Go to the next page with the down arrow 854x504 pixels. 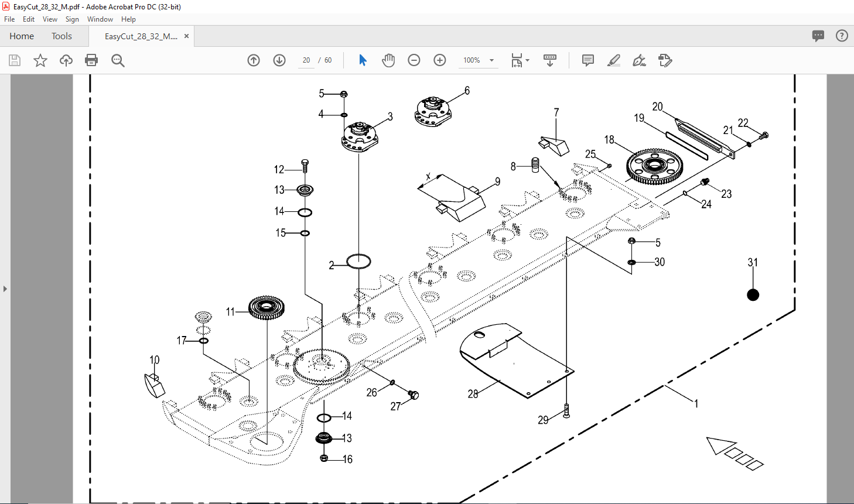pyautogui.click(x=279, y=60)
